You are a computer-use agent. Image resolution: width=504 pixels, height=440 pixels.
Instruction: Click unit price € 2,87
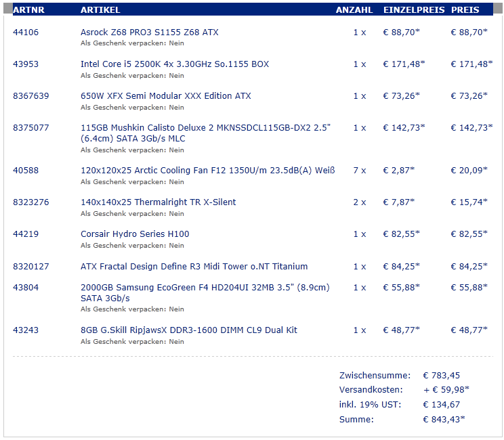click(x=399, y=170)
